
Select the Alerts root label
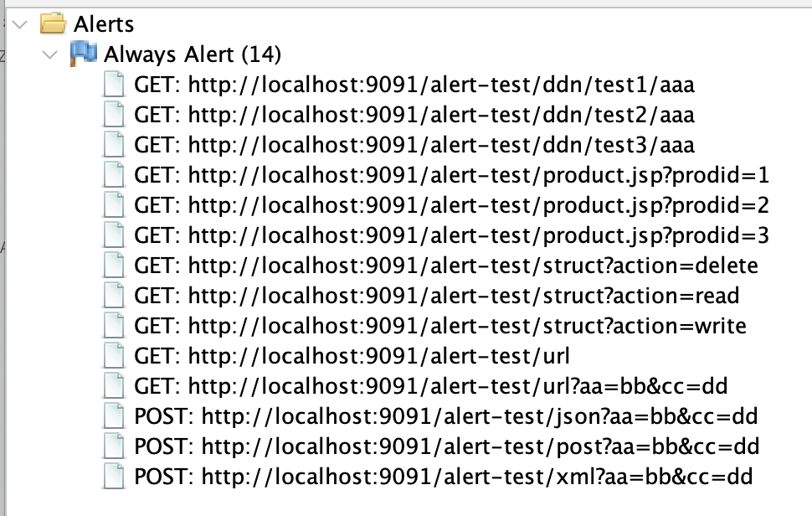point(104,25)
